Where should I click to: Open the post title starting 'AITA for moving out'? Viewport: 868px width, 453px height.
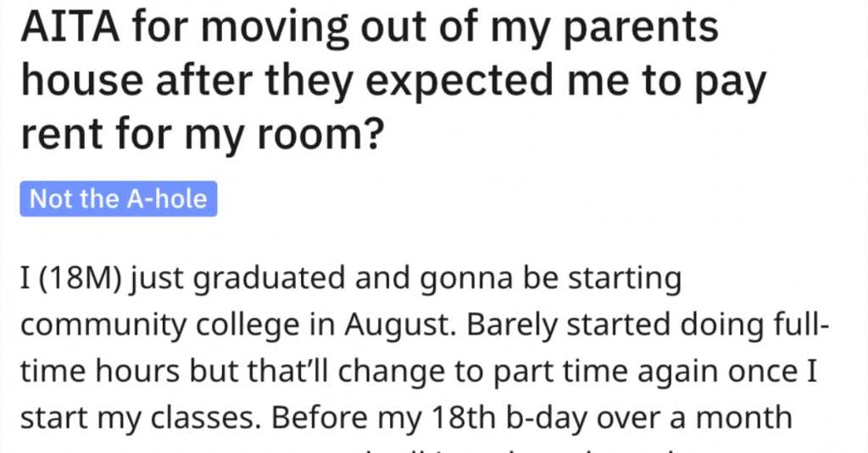[393, 80]
